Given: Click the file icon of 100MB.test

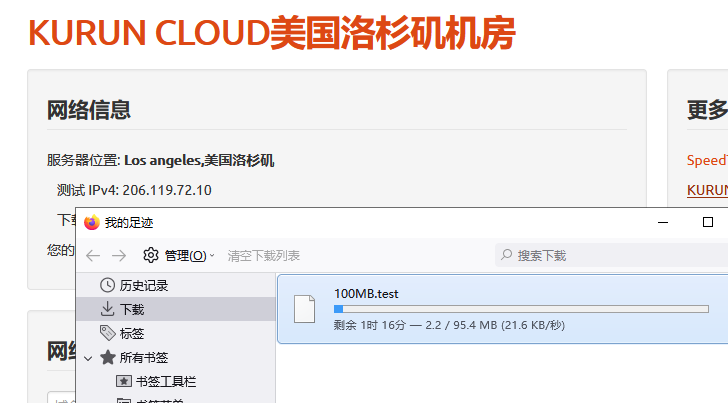Looking at the screenshot, I should coord(305,309).
